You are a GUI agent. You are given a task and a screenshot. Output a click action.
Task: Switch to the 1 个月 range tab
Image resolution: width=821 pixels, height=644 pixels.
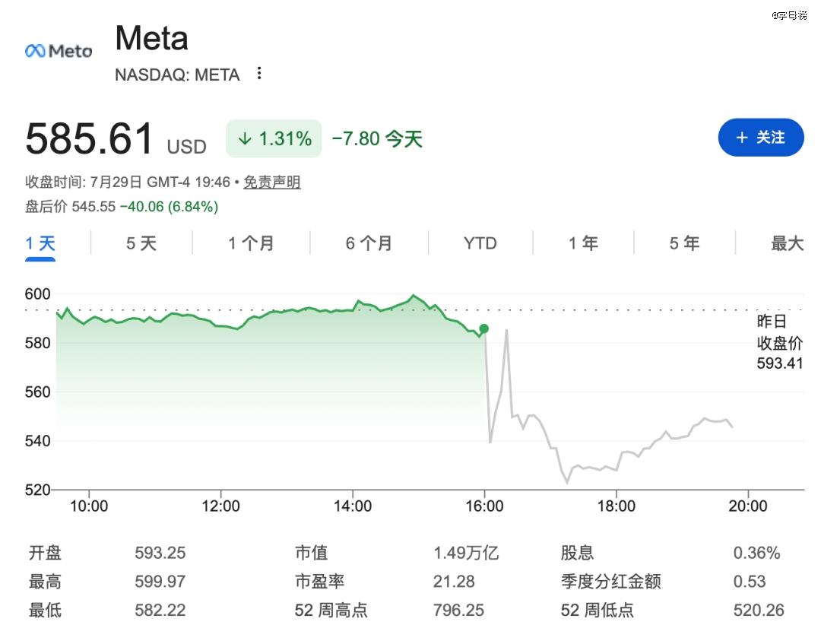252,243
